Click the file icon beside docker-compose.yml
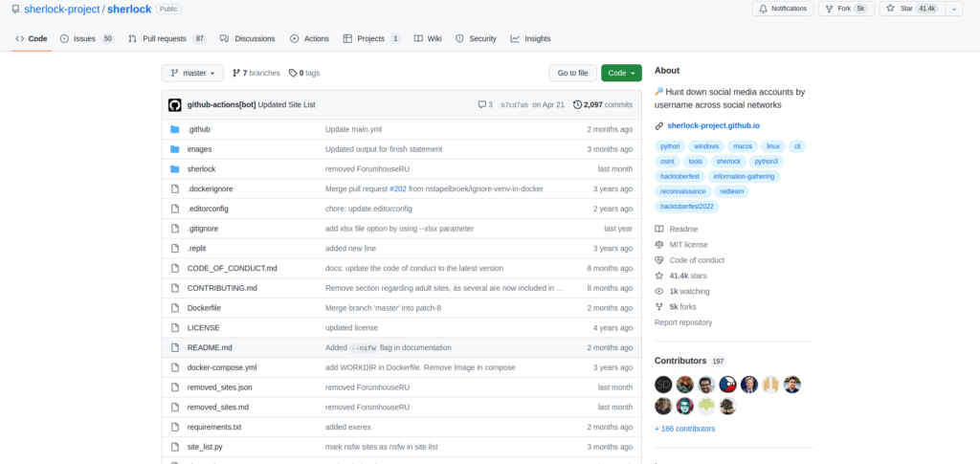This screenshot has width=980, height=464. click(x=175, y=367)
